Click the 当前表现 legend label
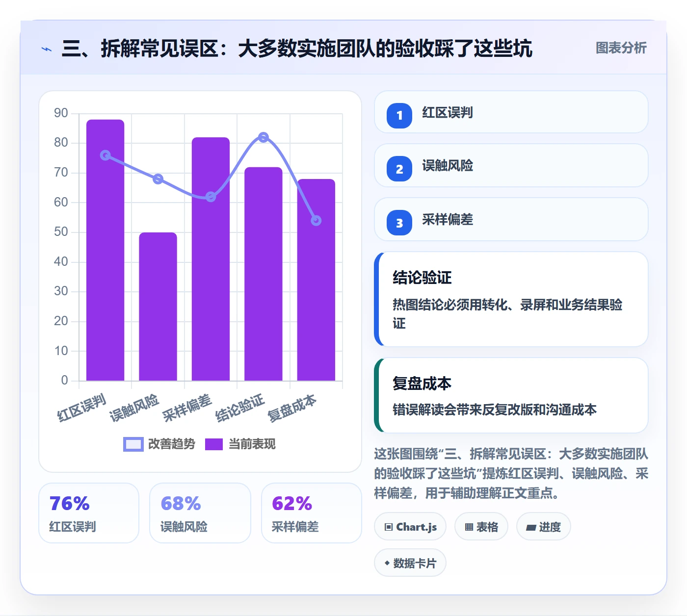 pos(252,444)
